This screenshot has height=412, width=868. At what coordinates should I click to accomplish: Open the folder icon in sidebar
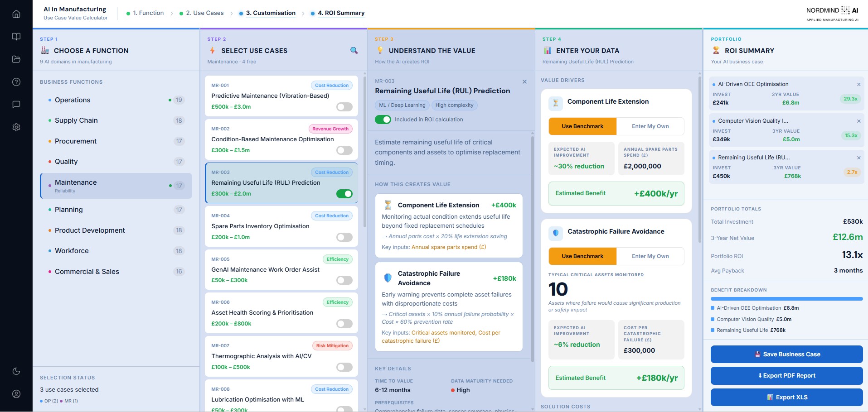(x=16, y=59)
